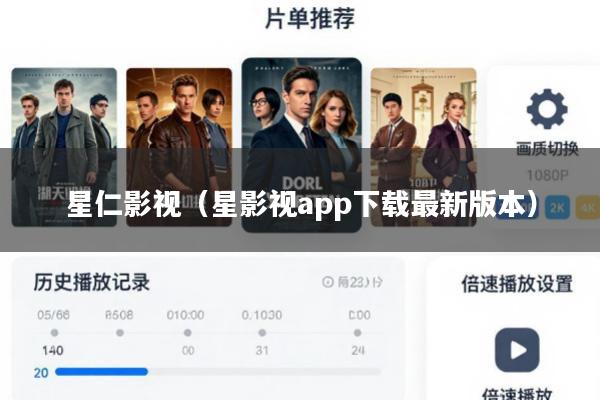Select the 0.1030 history timeline dot
Screen dimensions: 600x400
coord(262,333)
